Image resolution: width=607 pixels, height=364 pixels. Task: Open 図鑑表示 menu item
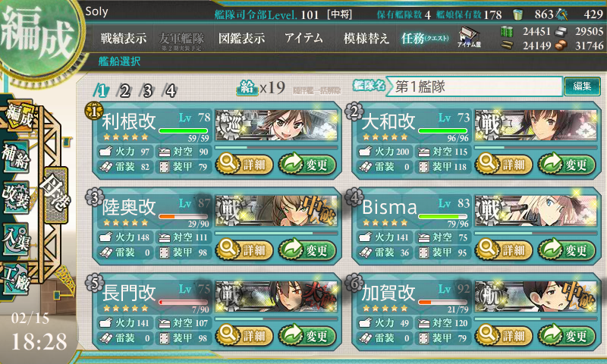click(x=241, y=38)
